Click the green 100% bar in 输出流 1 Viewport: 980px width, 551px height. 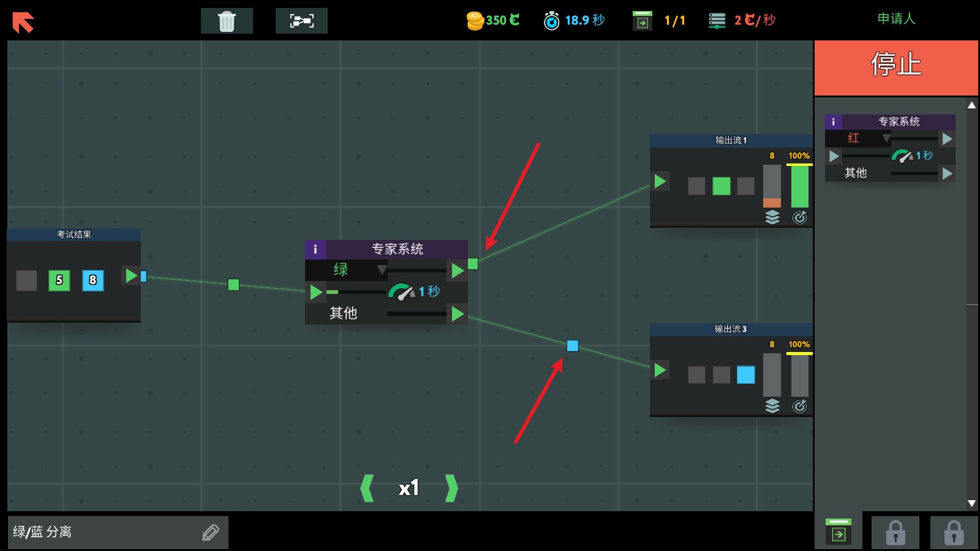coord(799,187)
